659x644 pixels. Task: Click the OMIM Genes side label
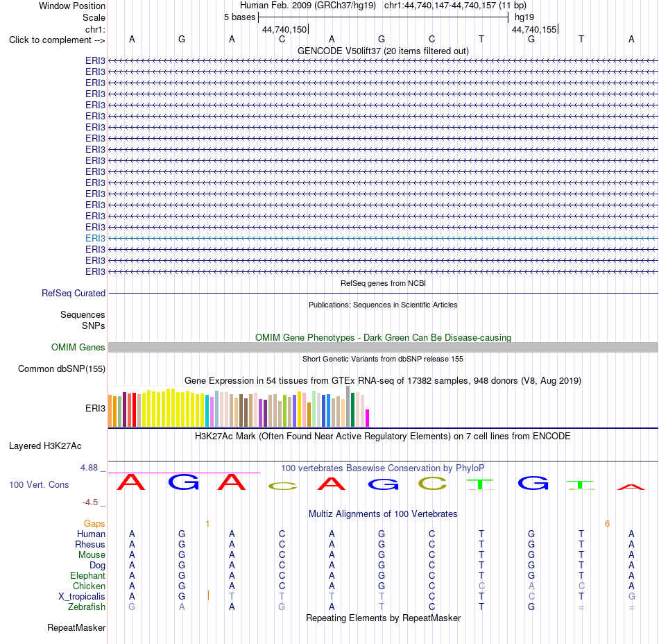pos(78,347)
